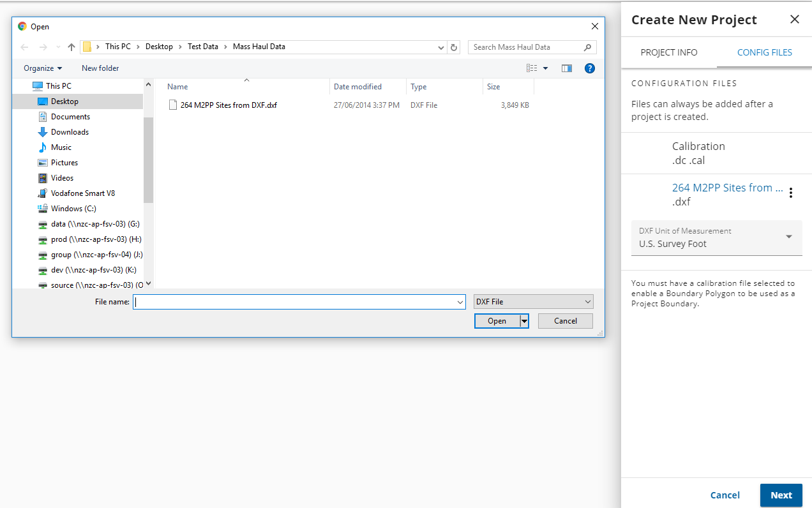Sort files by the Date modified column
Viewport: 812px width, 508px height.
click(x=357, y=87)
